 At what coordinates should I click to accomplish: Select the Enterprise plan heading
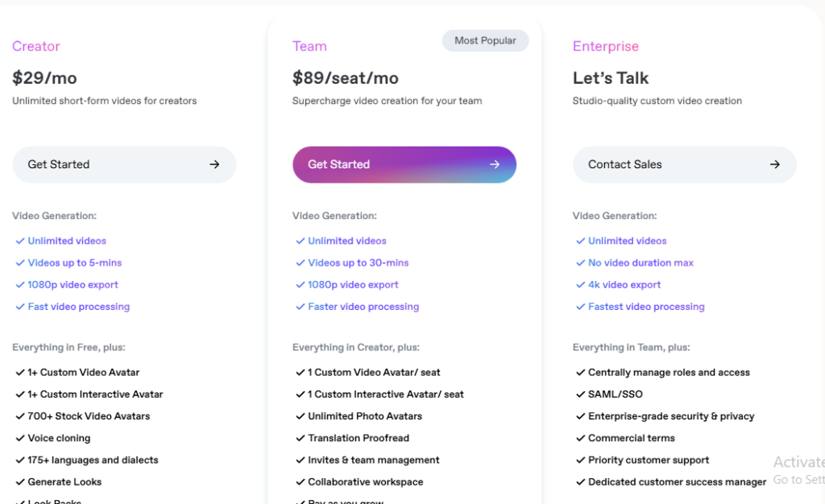click(x=606, y=46)
